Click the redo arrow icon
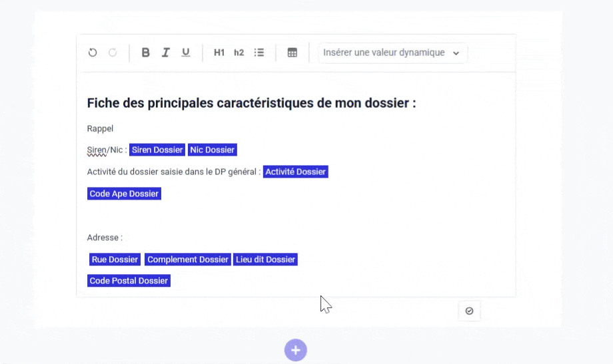613x364 pixels. [113, 53]
